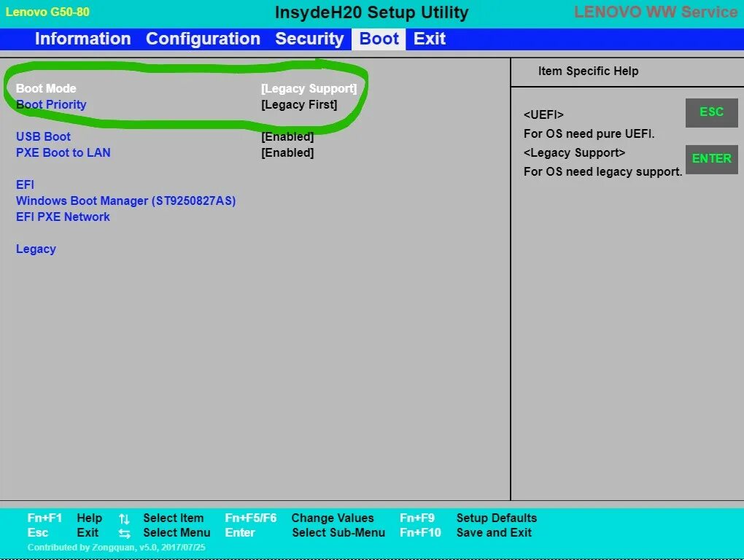Select the EFI PXE Network entry
744x560 pixels.
(x=63, y=217)
